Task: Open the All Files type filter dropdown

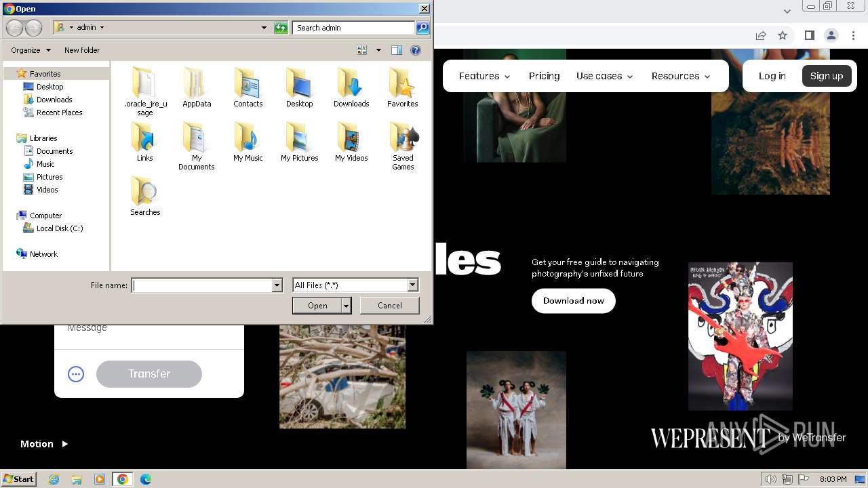Action: pos(412,285)
